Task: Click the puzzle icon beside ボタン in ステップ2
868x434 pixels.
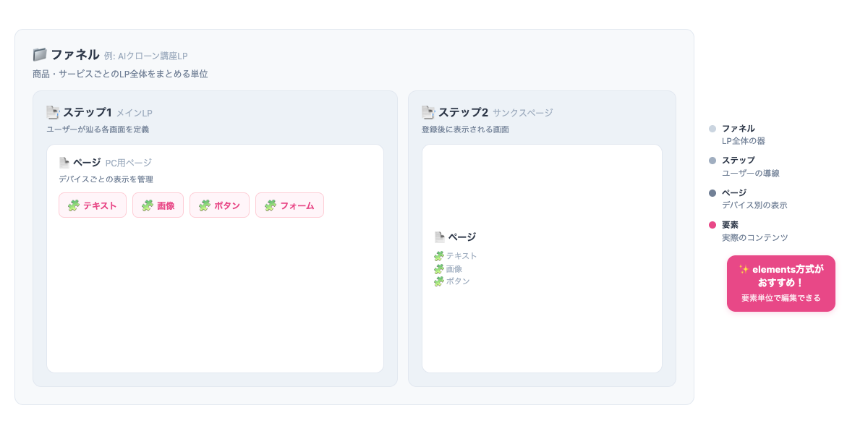Action: [440, 281]
